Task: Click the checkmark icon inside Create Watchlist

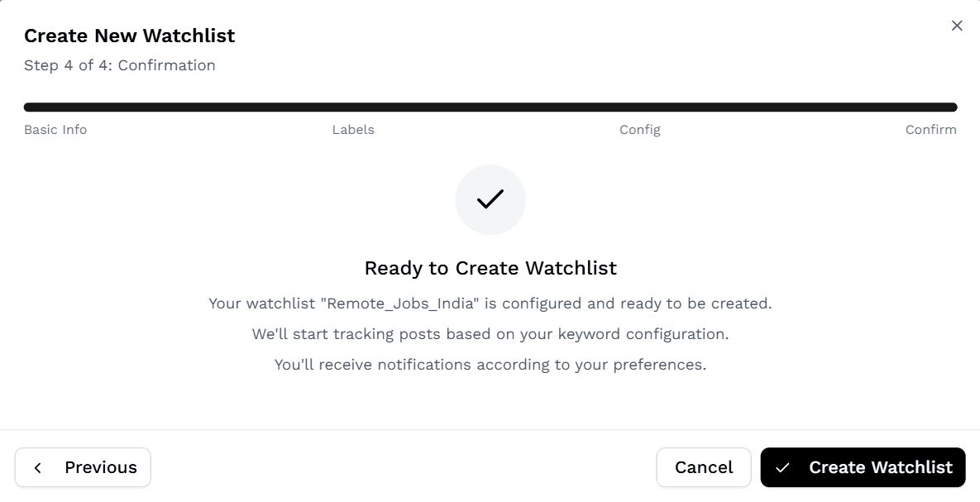Action: tap(782, 468)
